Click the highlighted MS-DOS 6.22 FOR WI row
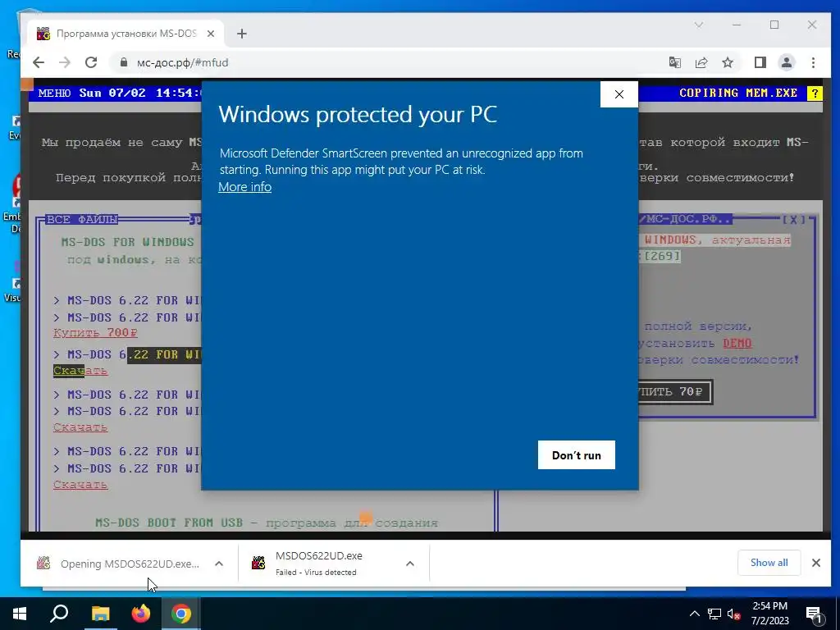 coord(127,354)
